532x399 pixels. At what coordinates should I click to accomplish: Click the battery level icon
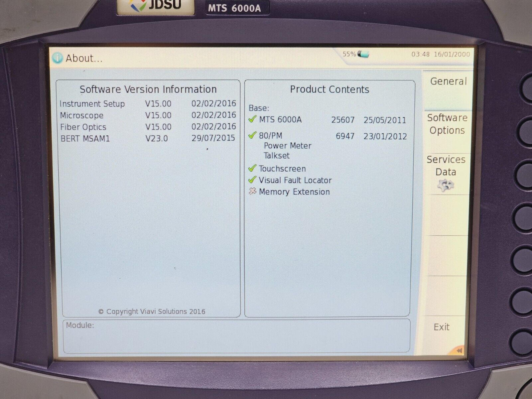(x=363, y=54)
